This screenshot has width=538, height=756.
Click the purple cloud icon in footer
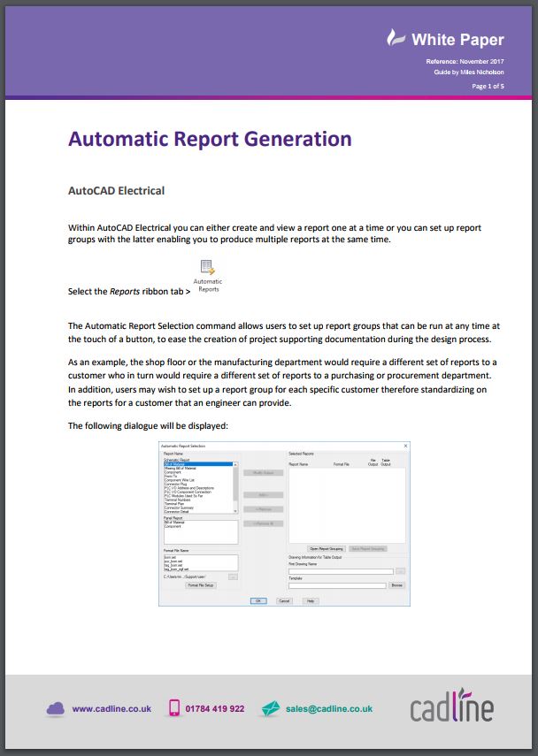[x=56, y=709]
